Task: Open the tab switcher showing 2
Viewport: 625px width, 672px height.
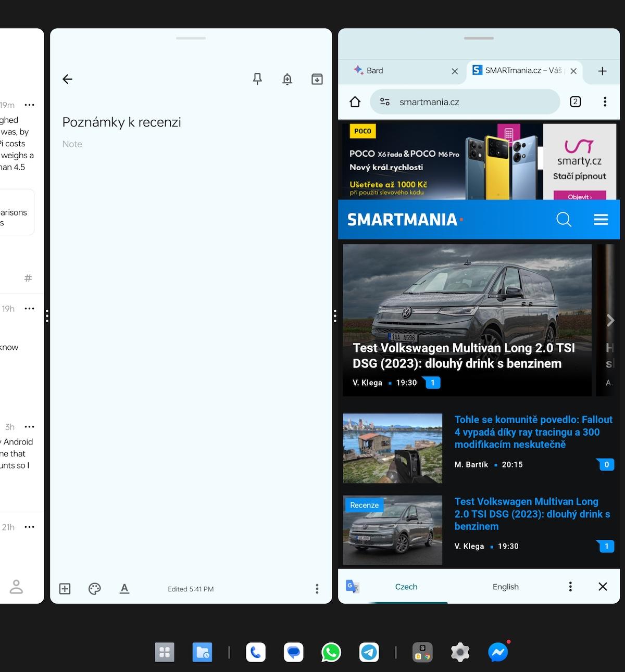Action: tap(576, 102)
